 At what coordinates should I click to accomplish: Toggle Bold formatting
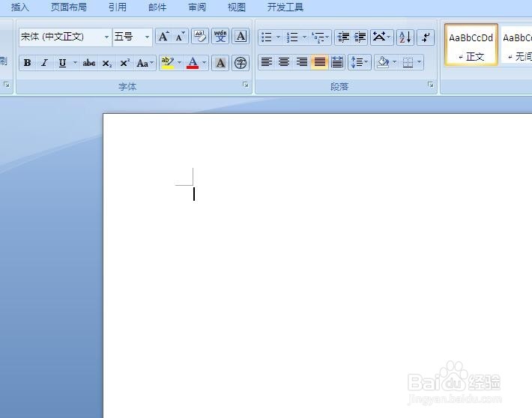[28, 63]
